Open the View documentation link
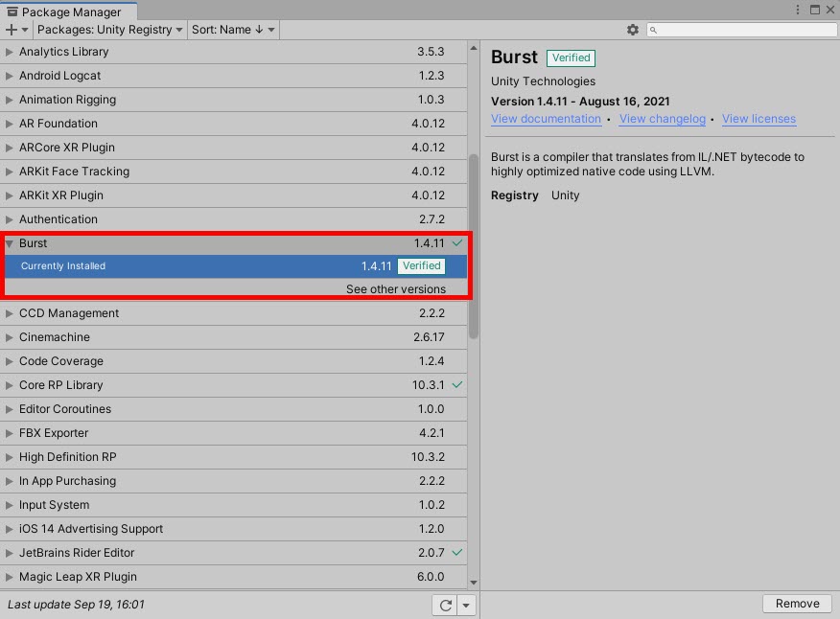This screenshot has width=840, height=619. click(546, 119)
